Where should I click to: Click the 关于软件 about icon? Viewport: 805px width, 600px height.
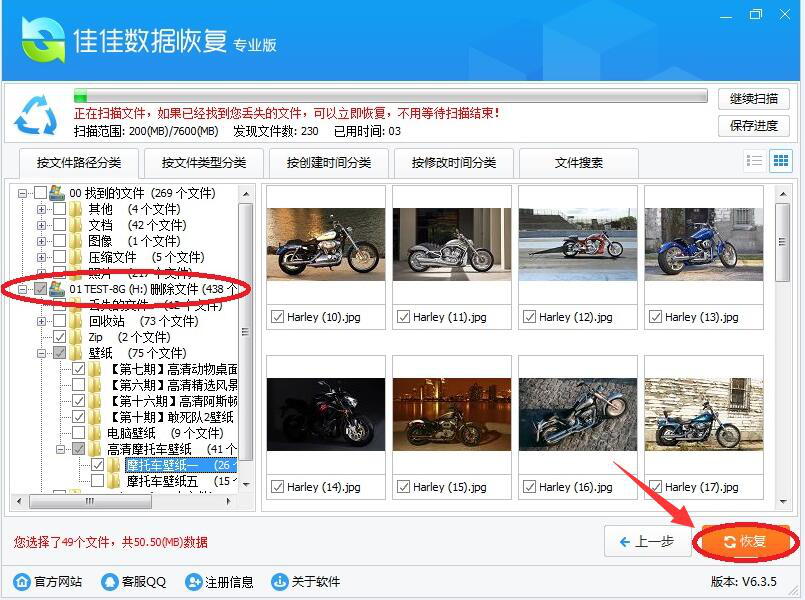click(280, 581)
